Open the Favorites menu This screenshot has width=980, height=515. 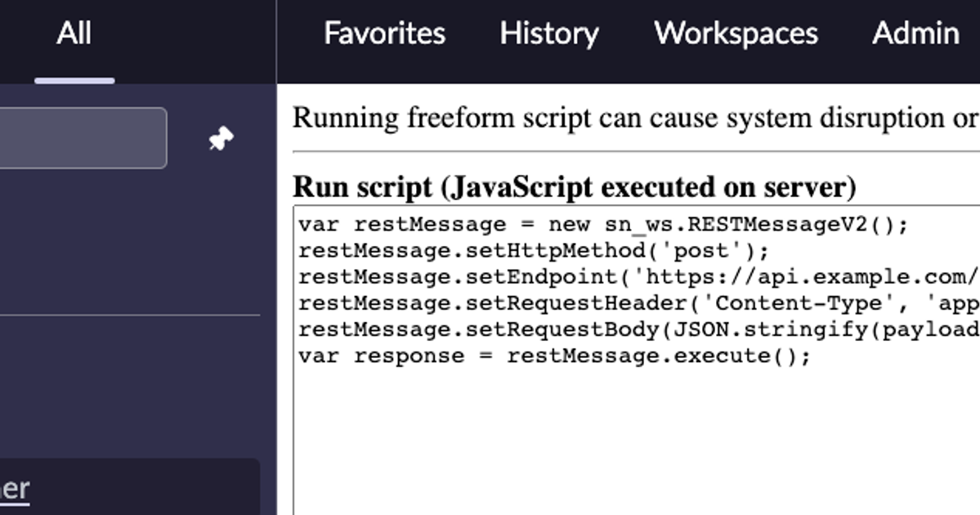[x=384, y=34]
